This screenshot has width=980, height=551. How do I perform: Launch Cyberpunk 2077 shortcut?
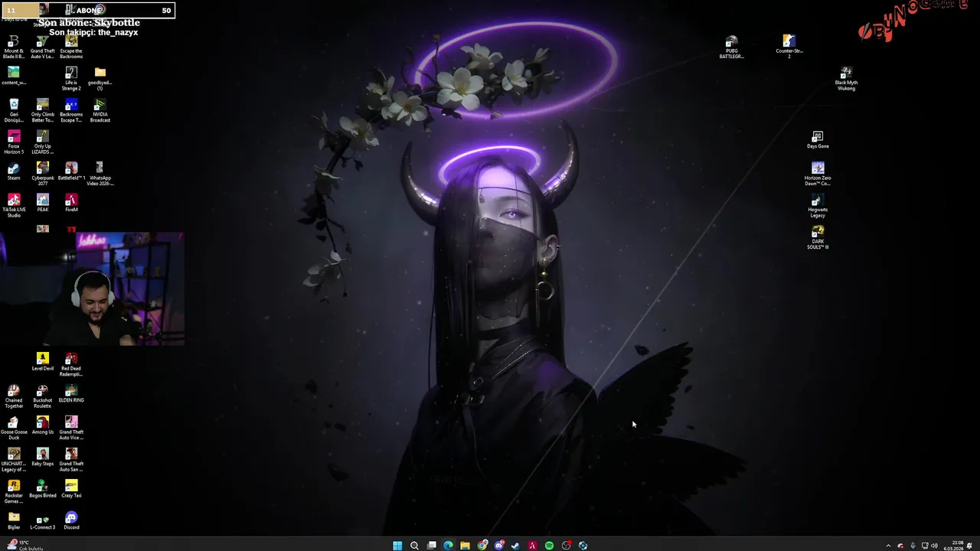pos(43,174)
